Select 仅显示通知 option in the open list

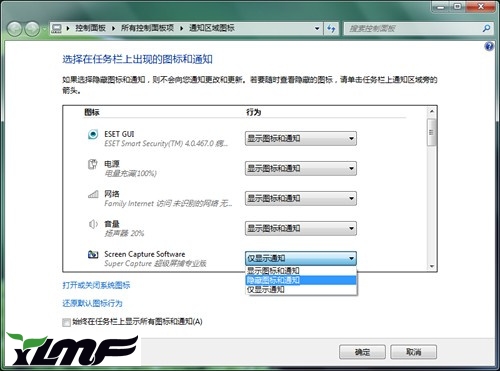pyautogui.click(x=301, y=289)
